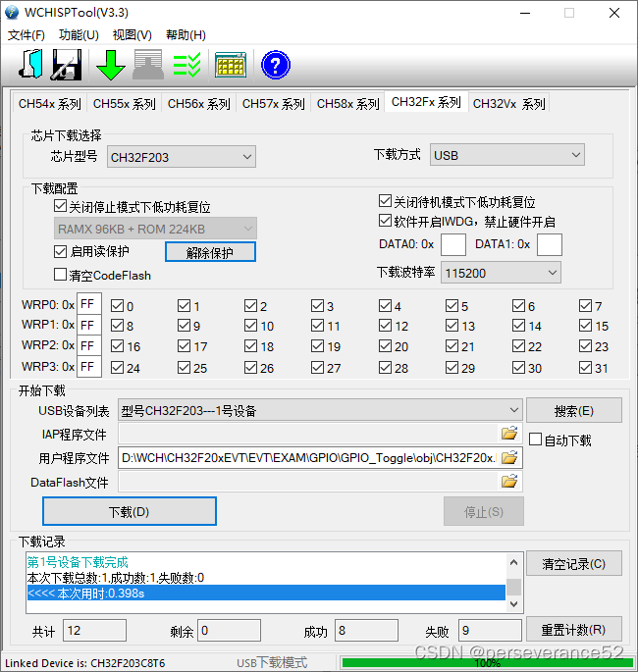
Task: Click the greyed-out stop download toolbar icon
Action: pos(148,65)
